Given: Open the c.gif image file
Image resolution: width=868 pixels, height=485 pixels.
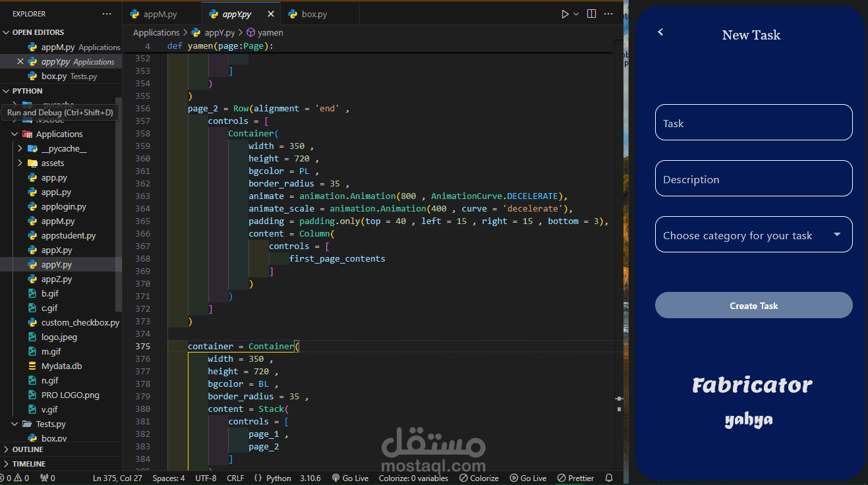Looking at the screenshot, I should pyautogui.click(x=49, y=308).
